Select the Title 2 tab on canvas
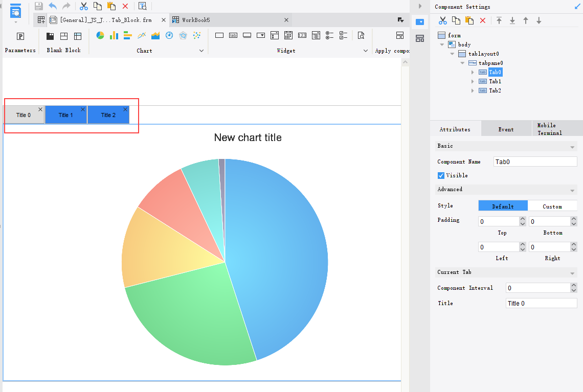This screenshot has width=583, height=392. (x=108, y=115)
